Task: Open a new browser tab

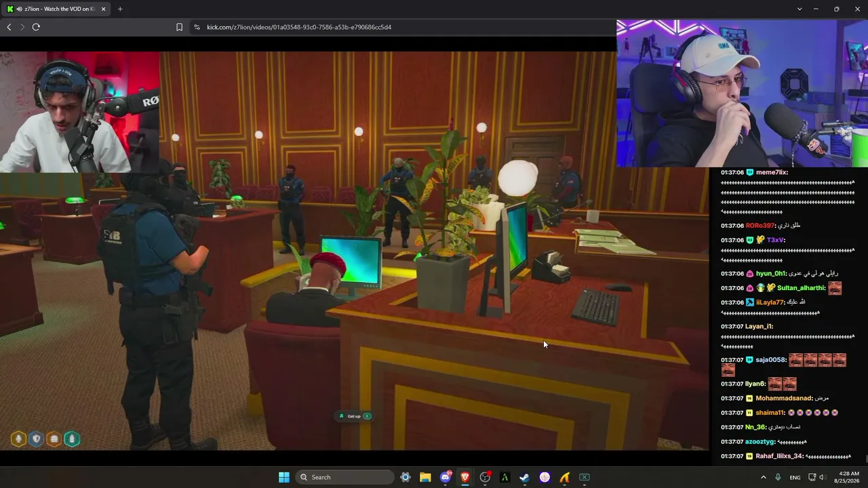Action: 120,9
